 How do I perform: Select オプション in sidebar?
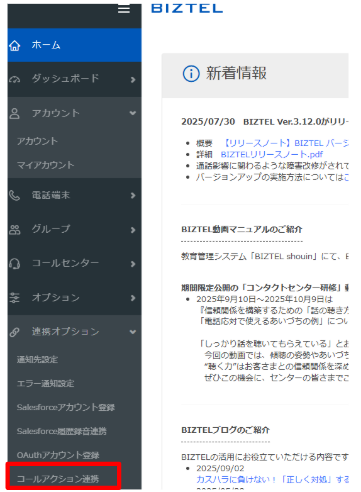click(x=74, y=297)
